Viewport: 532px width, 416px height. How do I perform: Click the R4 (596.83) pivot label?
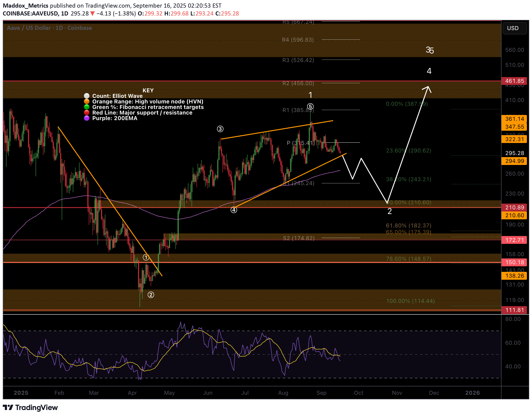click(298, 40)
